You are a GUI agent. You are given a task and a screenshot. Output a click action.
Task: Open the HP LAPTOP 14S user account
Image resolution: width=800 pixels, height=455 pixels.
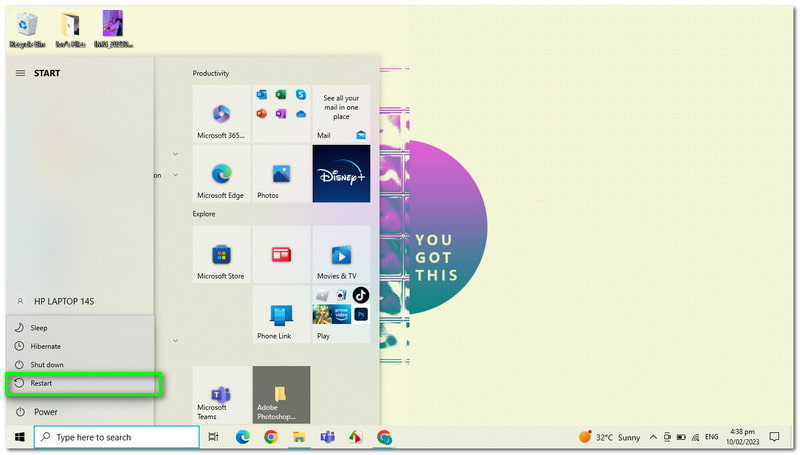pyautogui.click(x=81, y=301)
